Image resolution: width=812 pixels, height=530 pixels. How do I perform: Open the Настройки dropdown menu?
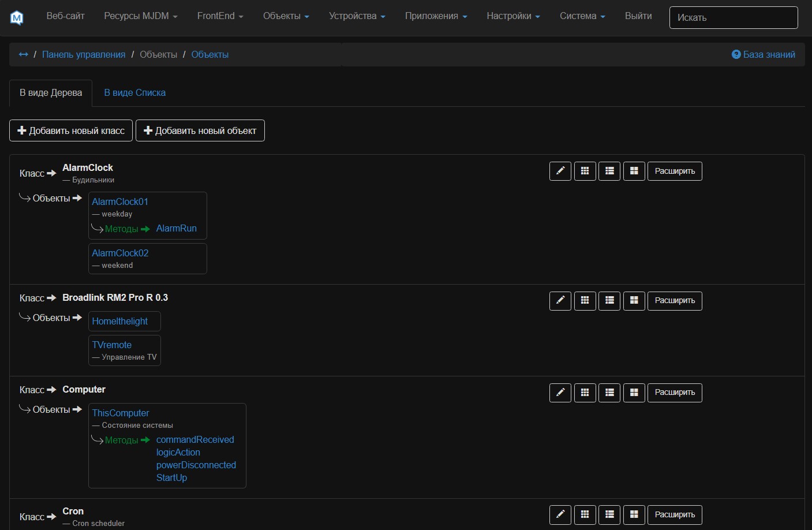(x=513, y=16)
